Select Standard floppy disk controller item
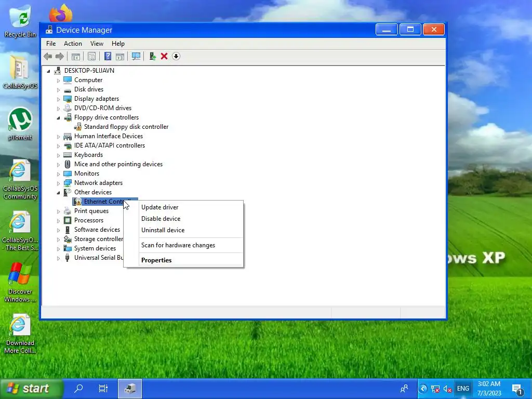Screen dimensions: 532x399 point(126,127)
